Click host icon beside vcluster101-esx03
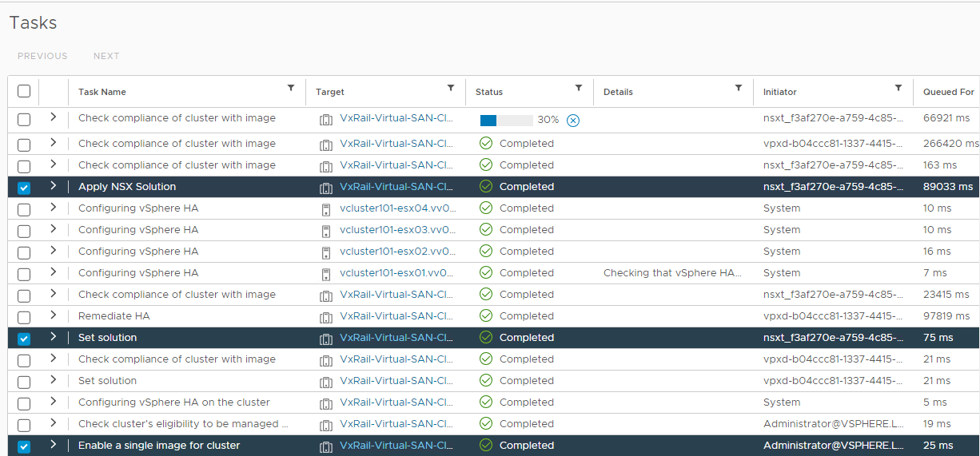The width and height of the screenshot is (980, 456). click(x=325, y=231)
